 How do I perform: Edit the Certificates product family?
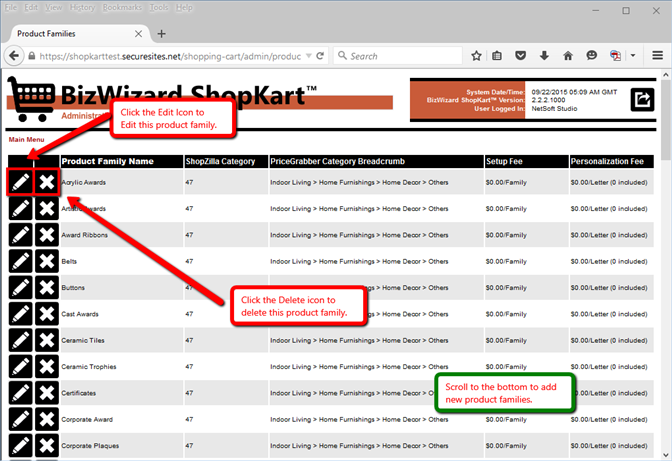(x=21, y=393)
